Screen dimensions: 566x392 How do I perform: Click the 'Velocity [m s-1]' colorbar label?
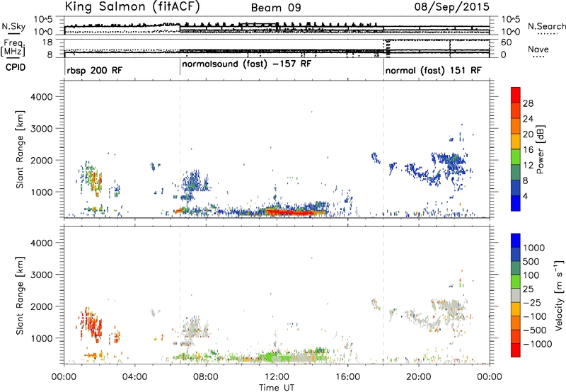coord(559,295)
